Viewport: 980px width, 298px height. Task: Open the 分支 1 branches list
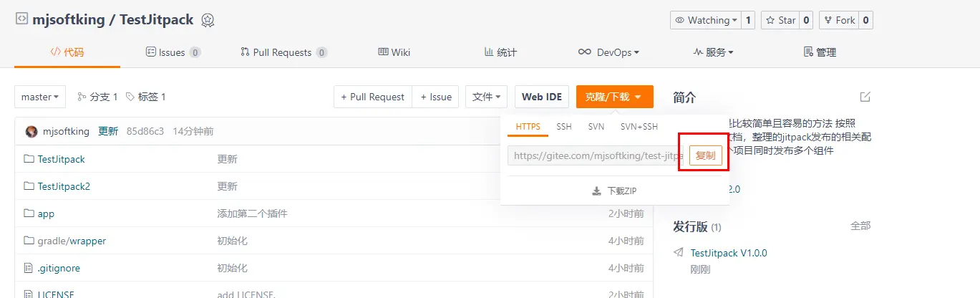pyautogui.click(x=97, y=97)
